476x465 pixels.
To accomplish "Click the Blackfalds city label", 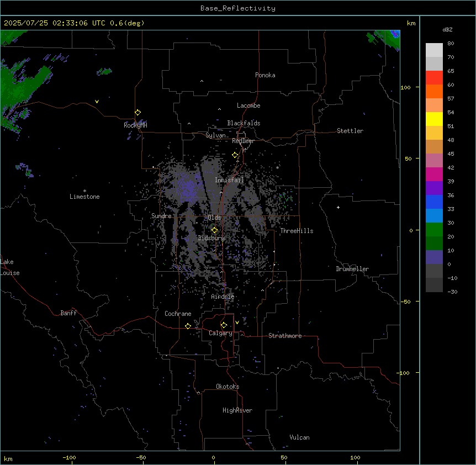I will click(x=244, y=123).
